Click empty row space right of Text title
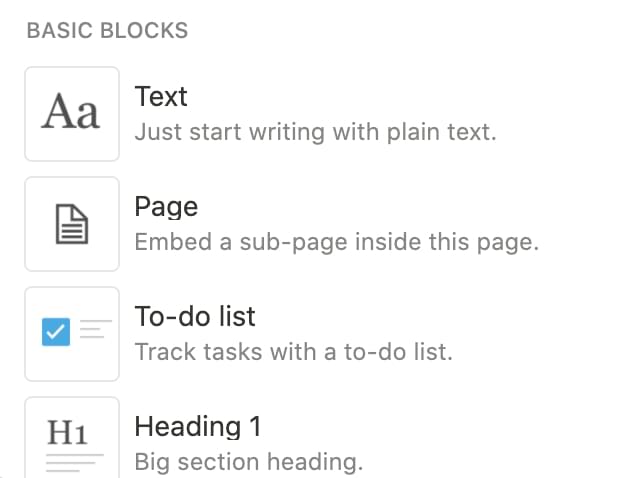This screenshot has width=638, height=478. [420, 98]
